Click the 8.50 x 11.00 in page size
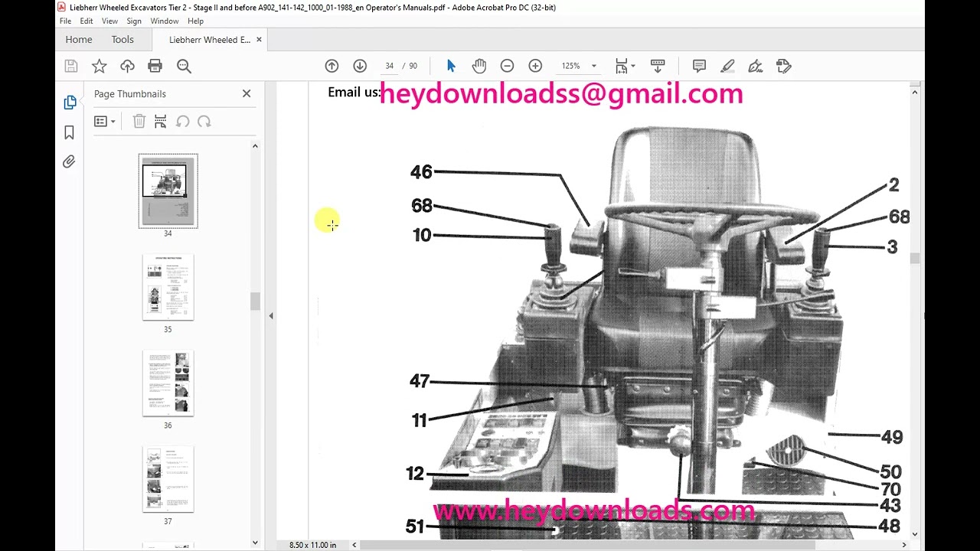 pos(312,545)
